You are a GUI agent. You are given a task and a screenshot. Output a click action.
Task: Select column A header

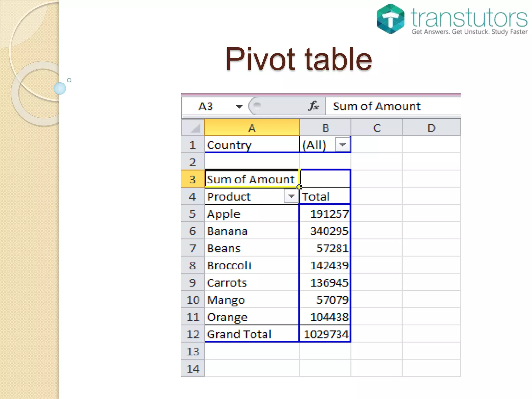tap(252, 128)
